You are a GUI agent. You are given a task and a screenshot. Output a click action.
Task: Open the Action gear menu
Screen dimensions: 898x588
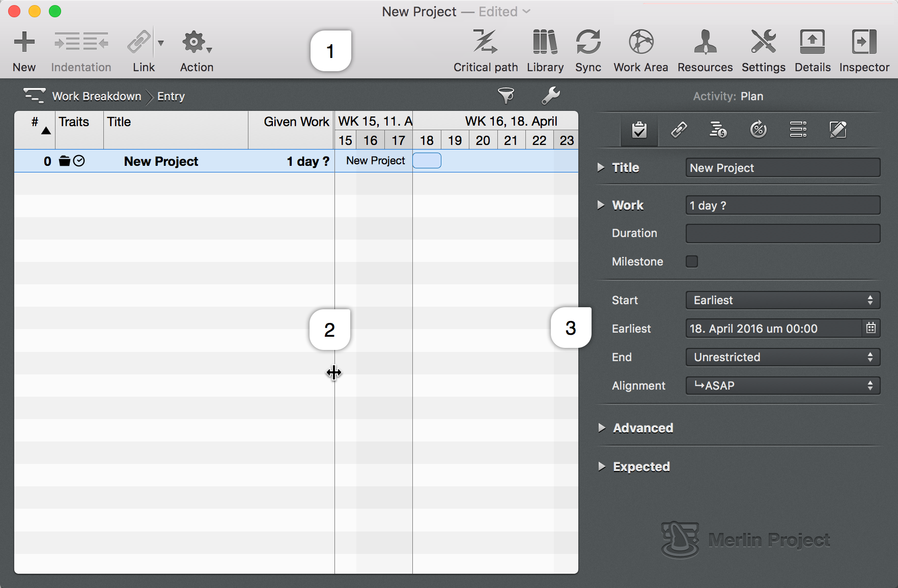[x=197, y=42]
